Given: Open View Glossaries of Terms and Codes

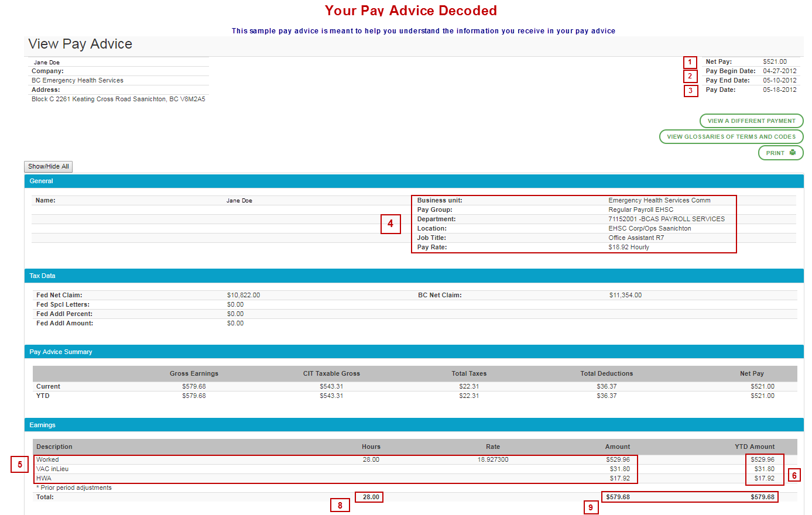Looking at the screenshot, I should coord(731,137).
